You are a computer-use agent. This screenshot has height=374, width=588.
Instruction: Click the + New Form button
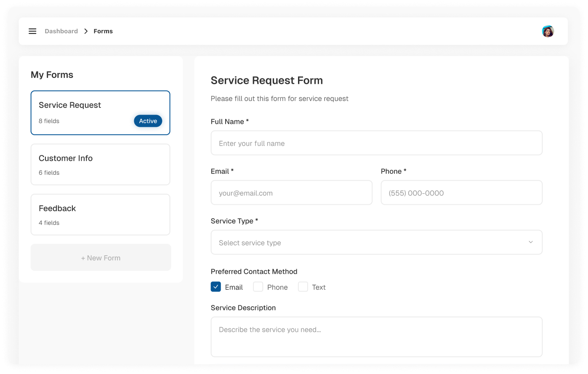(101, 258)
